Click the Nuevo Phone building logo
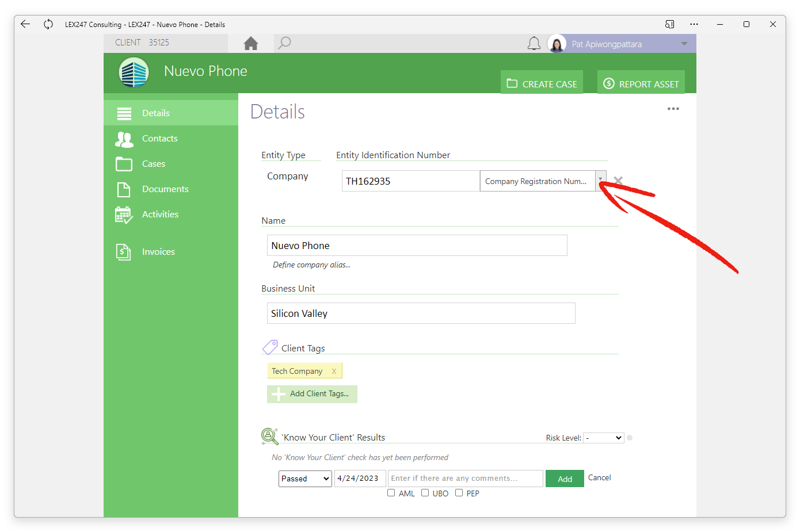The height and width of the screenshot is (532, 800). [134, 72]
